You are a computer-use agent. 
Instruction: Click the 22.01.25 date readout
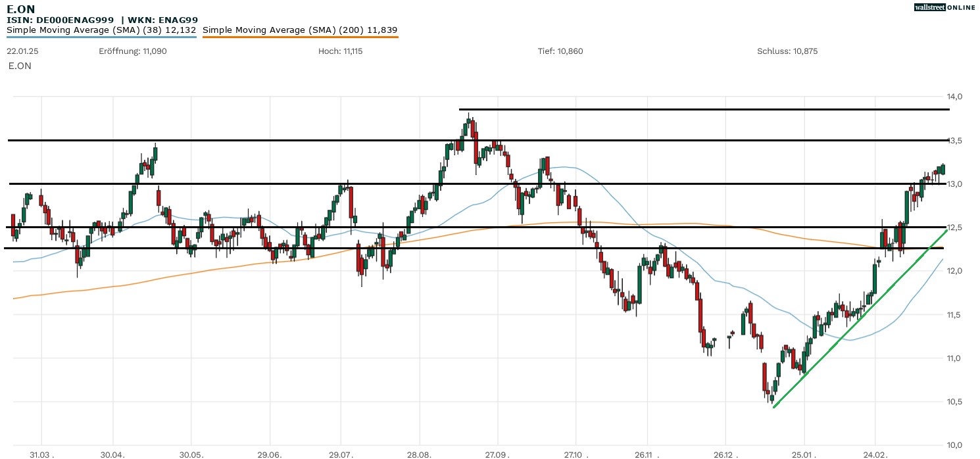coord(22,51)
